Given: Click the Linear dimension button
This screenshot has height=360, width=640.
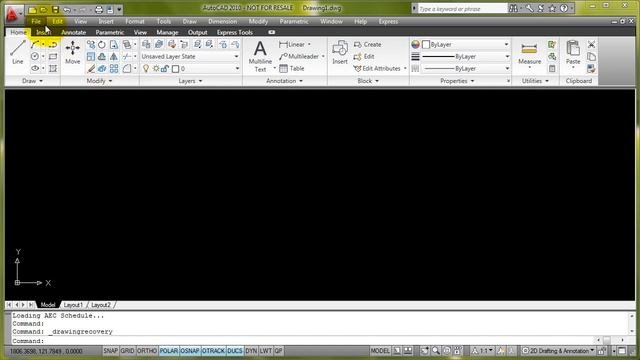Looking at the screenshot, I should [x=292, y=44].
